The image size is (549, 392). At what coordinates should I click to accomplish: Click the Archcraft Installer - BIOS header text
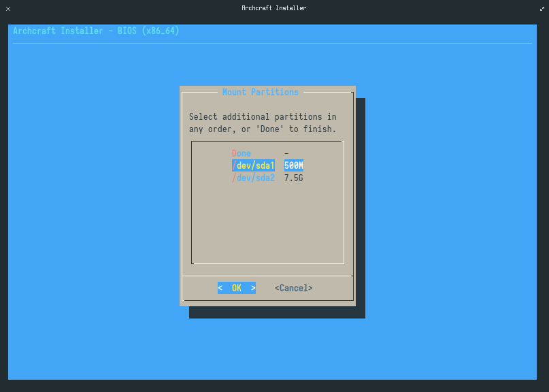[x=96, y=31]
